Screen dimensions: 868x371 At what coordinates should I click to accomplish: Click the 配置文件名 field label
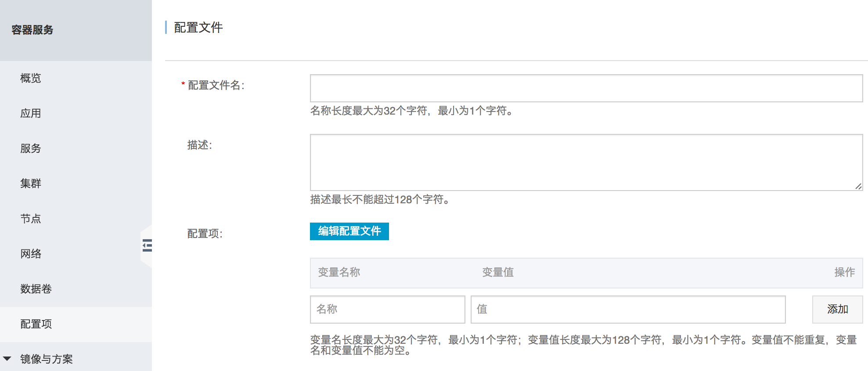click(216, 85)
